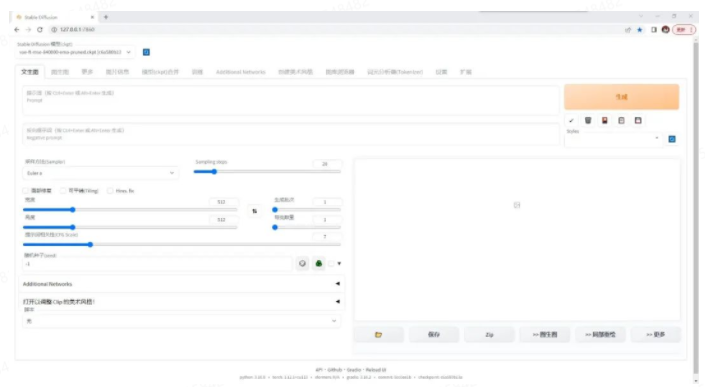The width and height of the screenshot is (705, 387).
Task: Click the random seed dice icon
Action: tap(302, 263)
